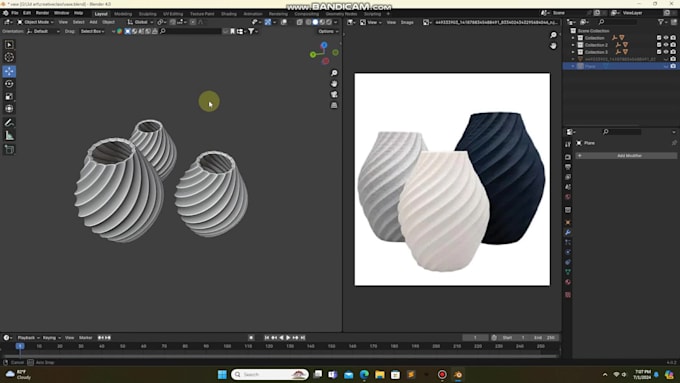
Task: Disable rendering of the Plane object
Action: pos(673,66)
